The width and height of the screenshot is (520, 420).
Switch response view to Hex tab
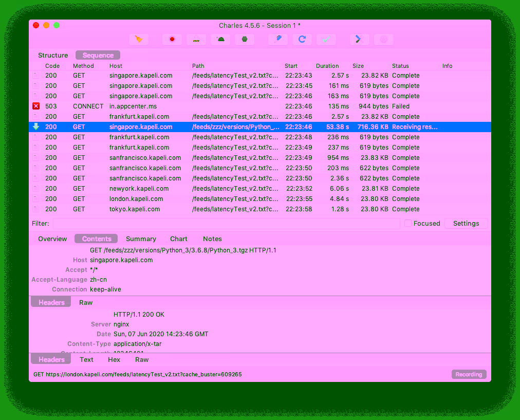click(x=114, y=360)
